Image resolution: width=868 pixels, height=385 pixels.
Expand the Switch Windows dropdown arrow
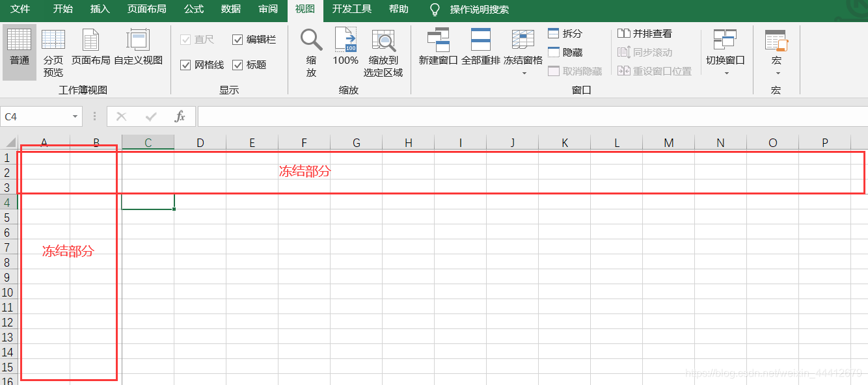point(726,73)
